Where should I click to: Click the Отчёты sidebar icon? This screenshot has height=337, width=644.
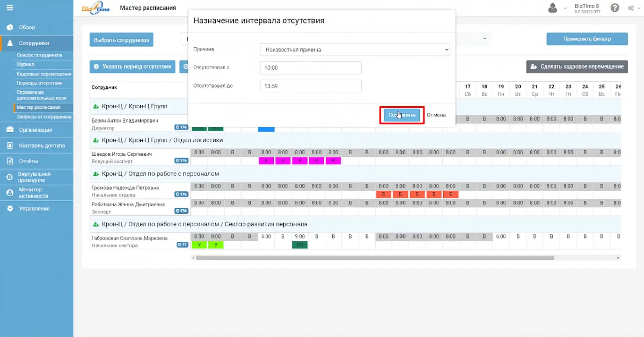coord(9,161)
